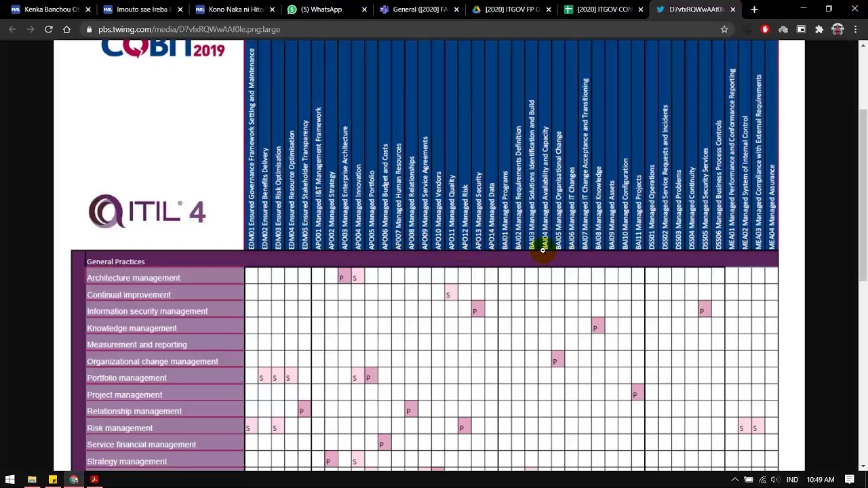The height and width of the screenshot is (488, 868).
Task: Click the COBIT 2019 logo
Action: pos(163,49)
